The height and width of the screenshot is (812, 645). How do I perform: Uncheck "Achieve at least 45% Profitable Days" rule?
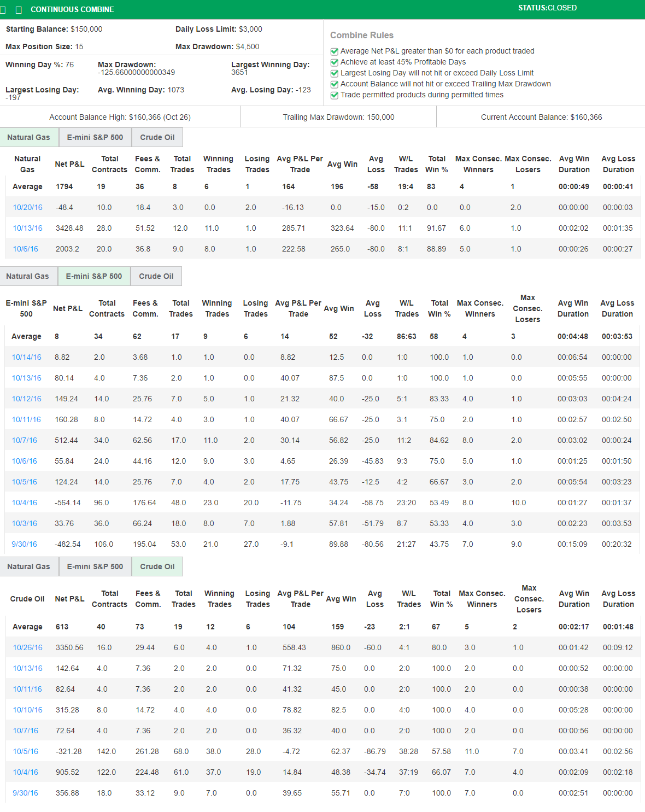[334, 62]
